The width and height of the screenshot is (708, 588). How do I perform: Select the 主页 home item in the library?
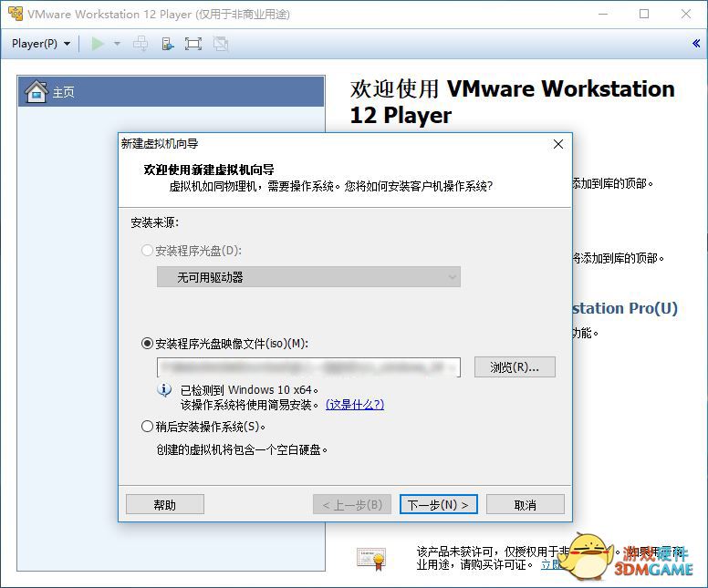pos(172,91)
